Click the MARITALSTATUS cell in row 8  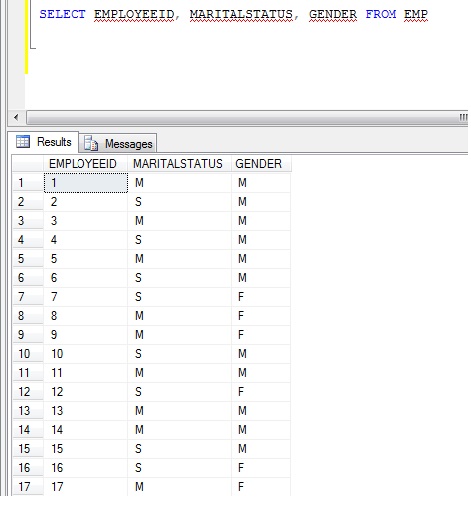point(179,316)
